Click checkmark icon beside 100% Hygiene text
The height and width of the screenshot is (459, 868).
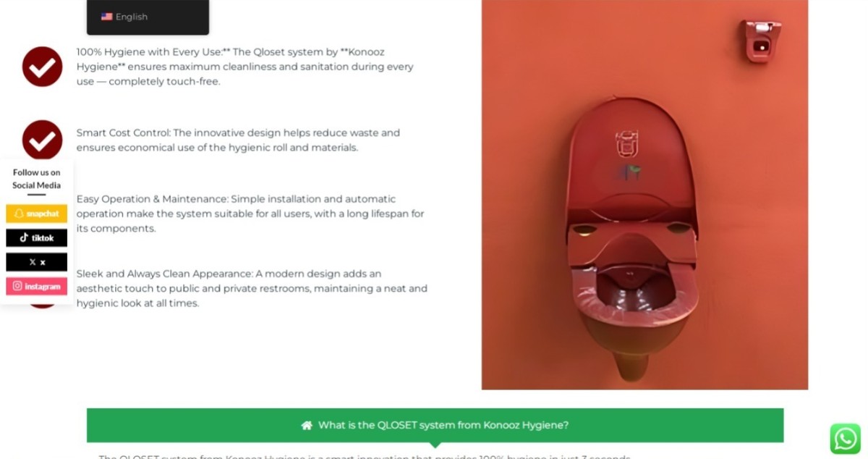pos(42,67)
